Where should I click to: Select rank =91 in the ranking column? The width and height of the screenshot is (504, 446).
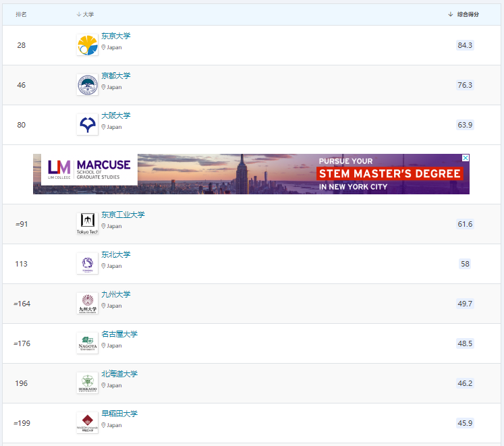click(22, 224)
